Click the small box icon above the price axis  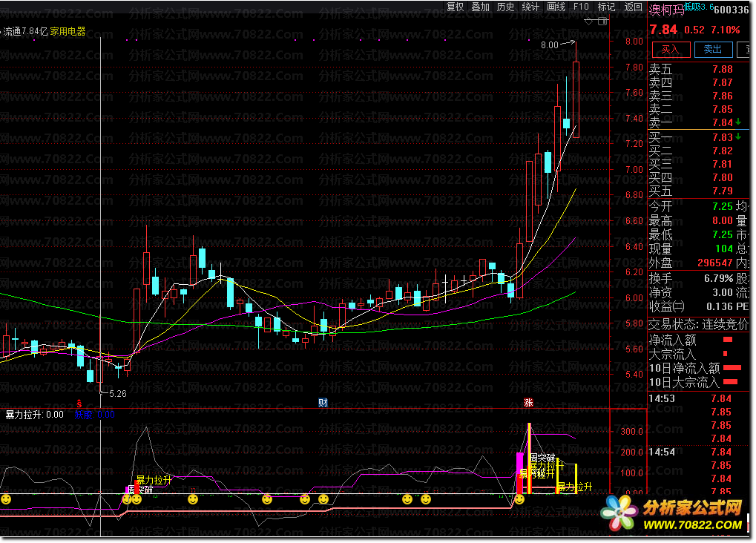[x=602, y=22]
